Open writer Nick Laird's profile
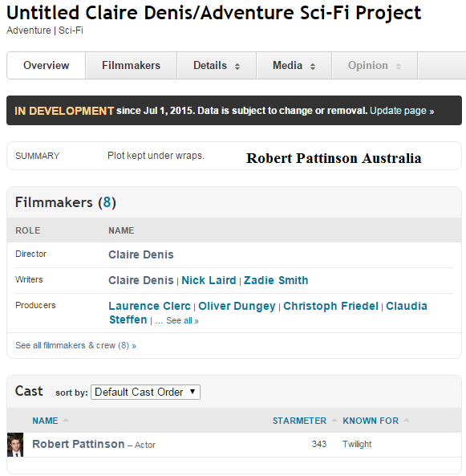Image resolution: width=466 pixels, height=476 pixels. tap(209, 280)
